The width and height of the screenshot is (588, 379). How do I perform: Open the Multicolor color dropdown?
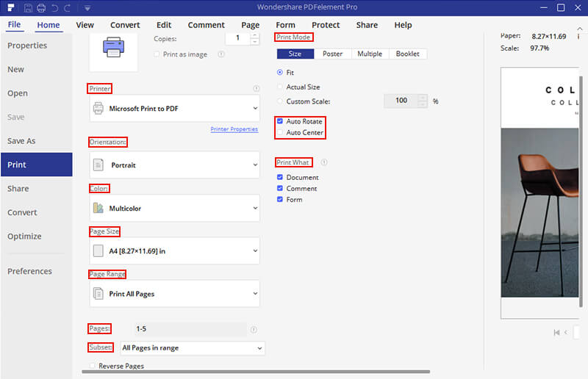(x=174, y=208)
